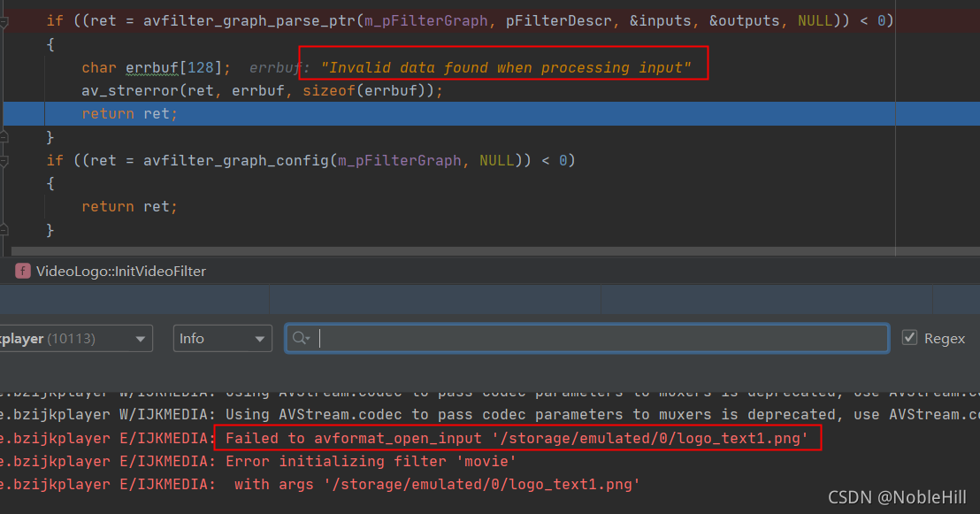Click the CSDN @NobleHill watermark text
Image resolution: width=980 pixels, height=514 pixels.
coord(897,497)
